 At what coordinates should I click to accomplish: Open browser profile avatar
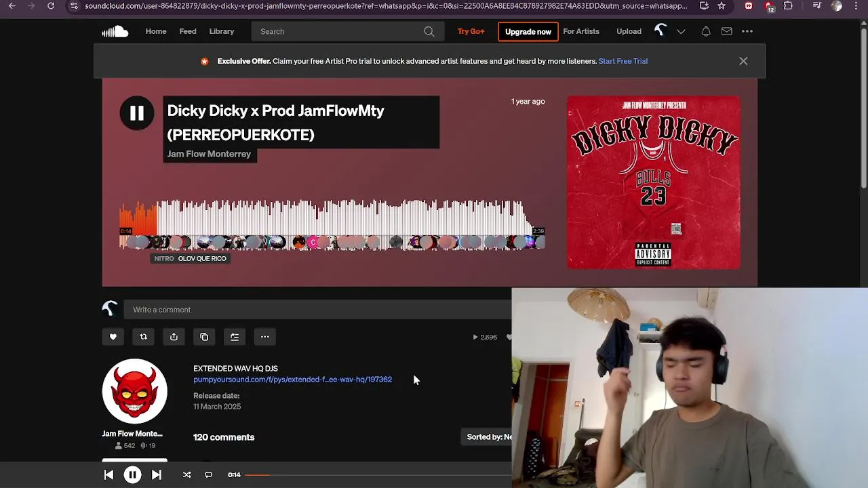(x=837, y=6)
